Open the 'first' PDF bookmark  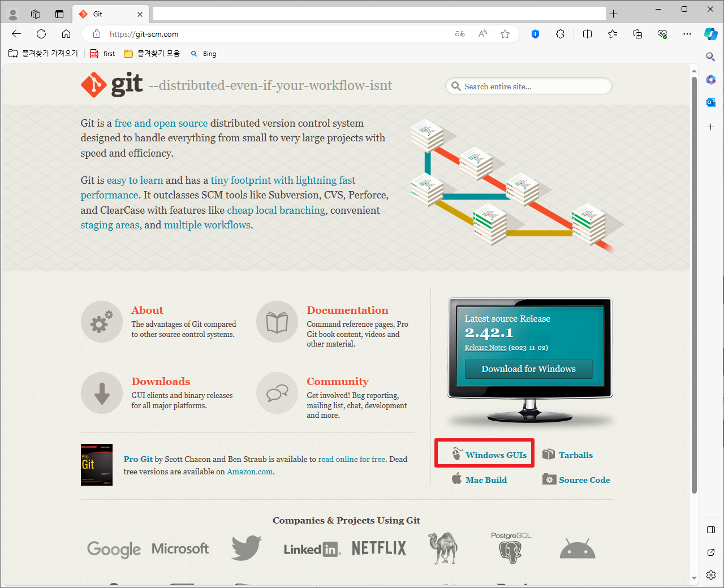pos(102,54)
